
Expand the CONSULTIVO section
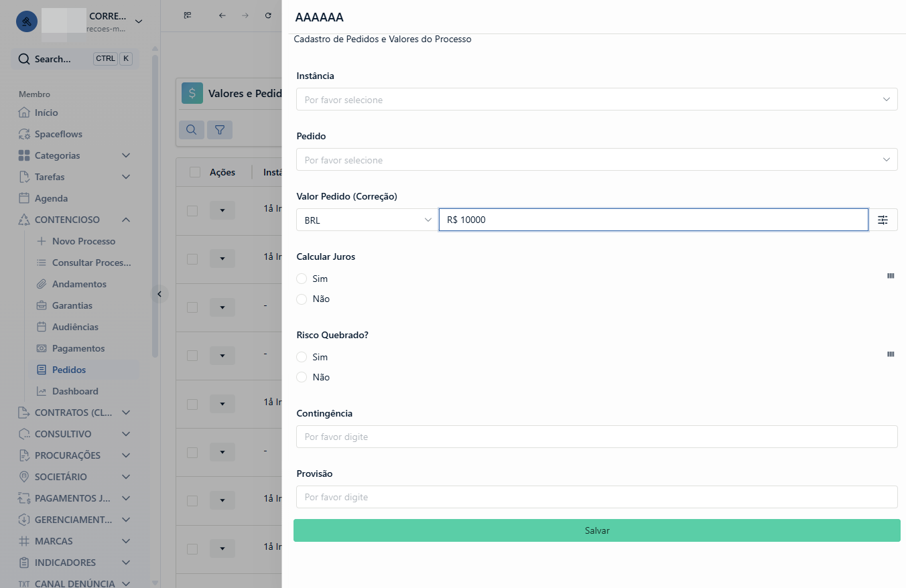(x=125, y=434)
